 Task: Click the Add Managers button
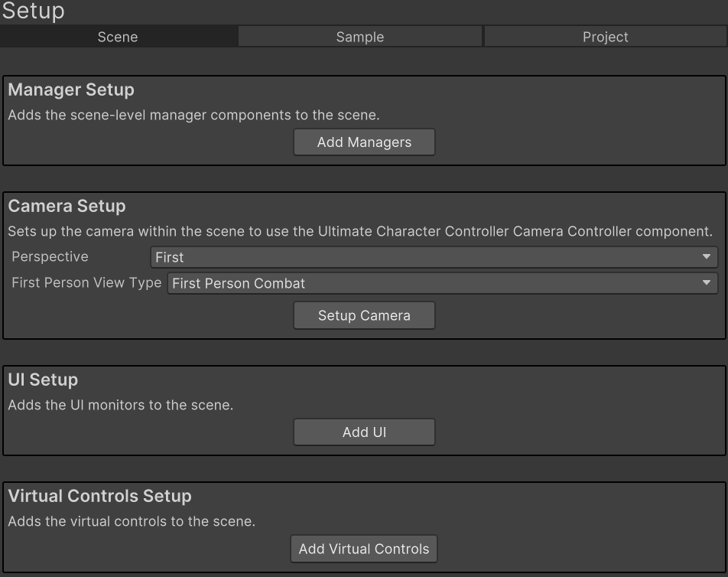[364, 142]
